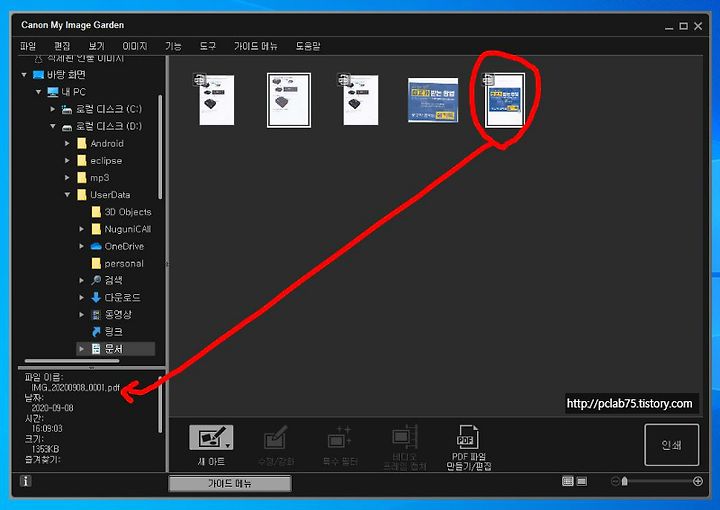Click the zoom out minus icon
720x510 pixels.
(615, 481)
